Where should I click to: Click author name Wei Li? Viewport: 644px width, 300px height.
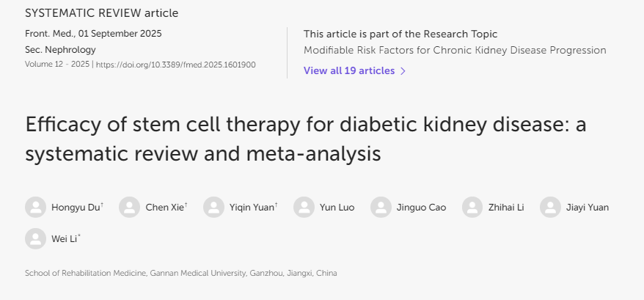click(64, 238)
